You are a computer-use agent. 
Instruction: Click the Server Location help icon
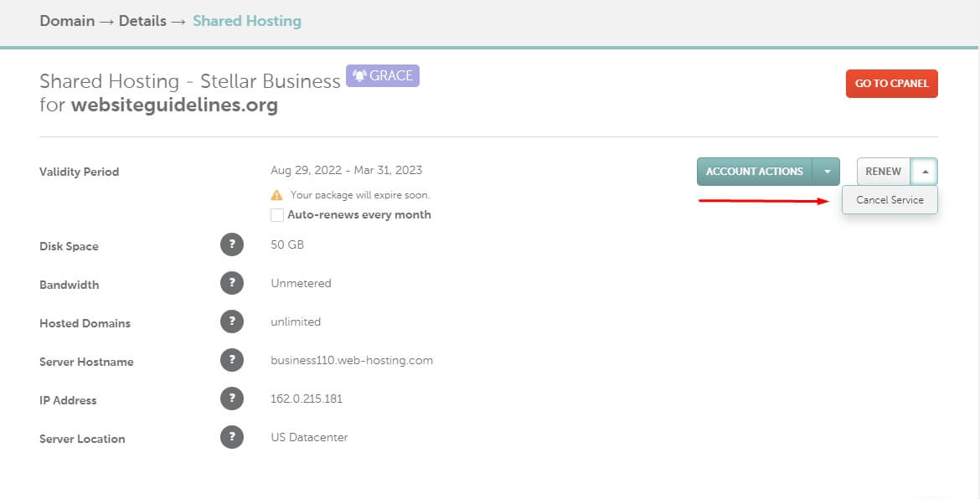point(232,438)
